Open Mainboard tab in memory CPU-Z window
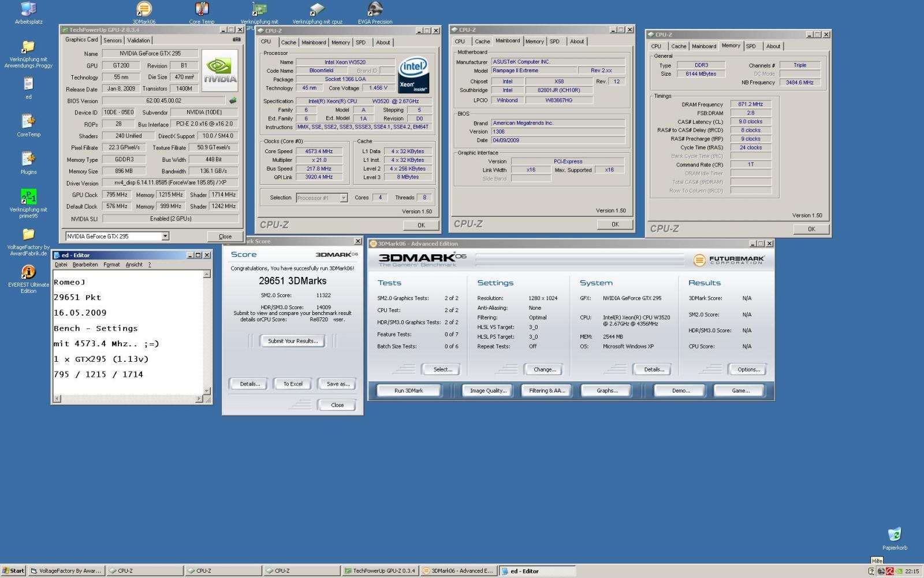 coord(704,46)
